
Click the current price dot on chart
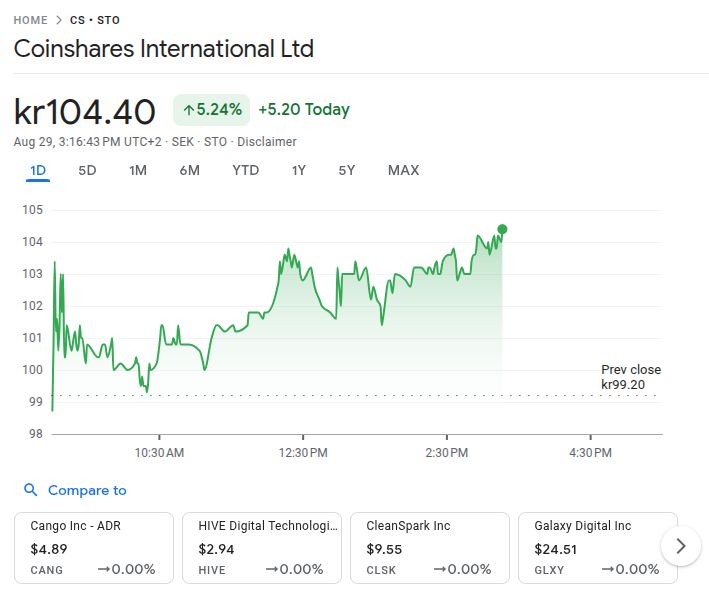[x=502, y=229]
